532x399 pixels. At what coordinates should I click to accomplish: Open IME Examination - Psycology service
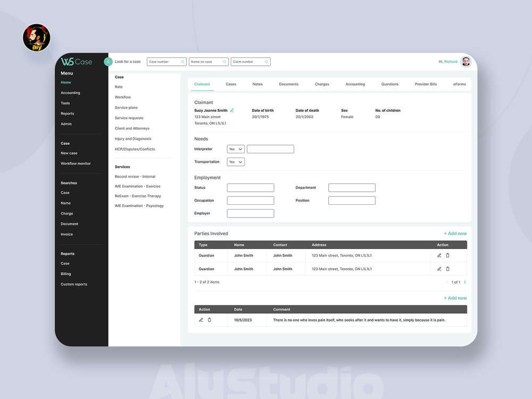click(139, 205)
